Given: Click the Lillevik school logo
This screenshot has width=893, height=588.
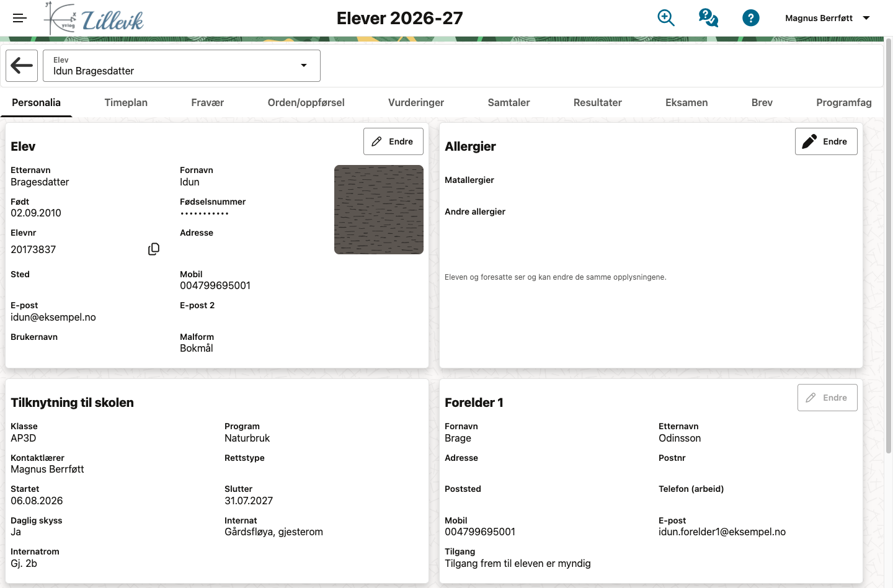Looking at the screenshot, I should coord(94,19).
